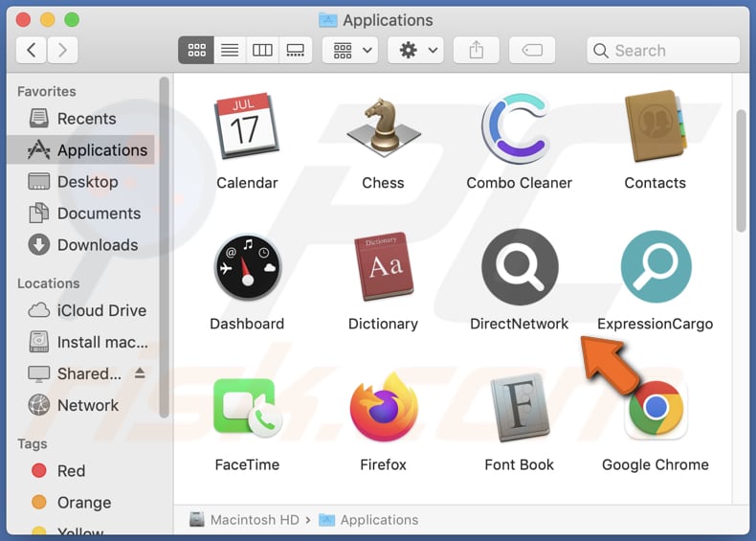Click the Contacts app icon
Viewport: 756px width, 541px height.
(x=656, y=125)
